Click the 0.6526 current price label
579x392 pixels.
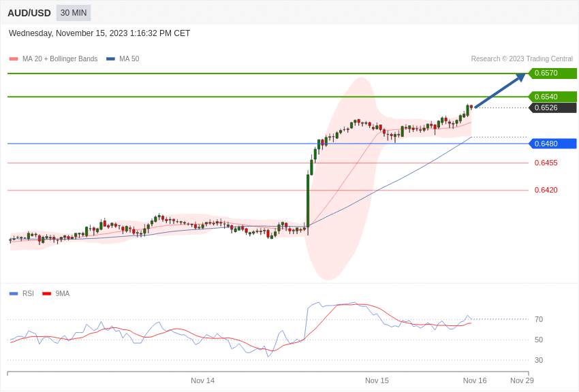tap(552, 108)
